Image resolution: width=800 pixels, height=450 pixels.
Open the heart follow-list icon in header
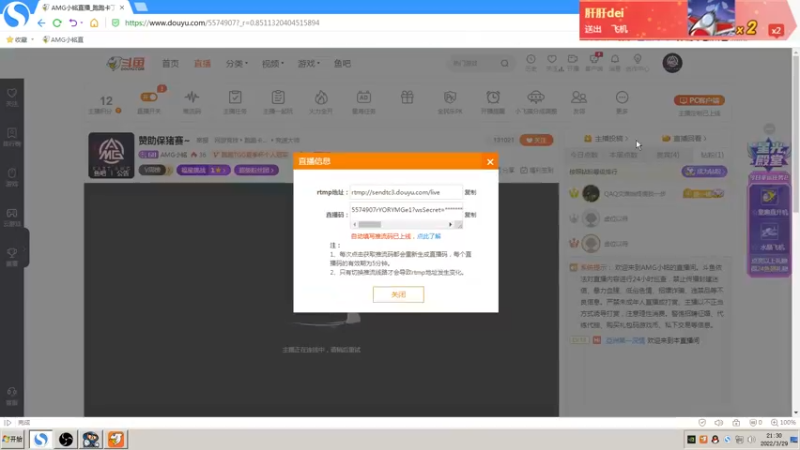click(x=552, y=60)
